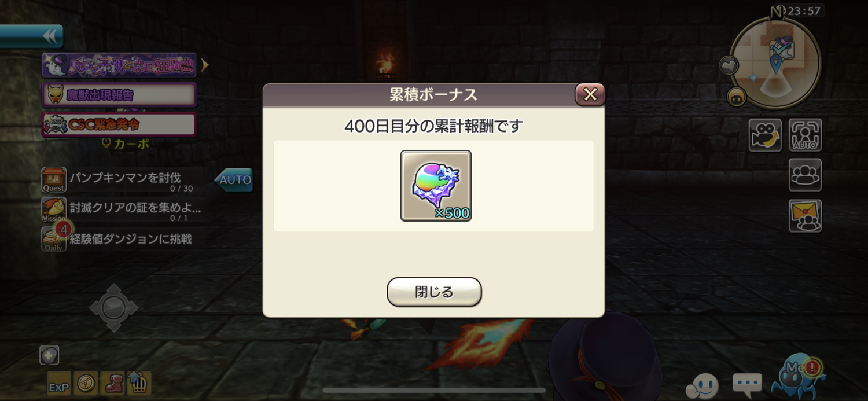The width and height of the screenshot is (868, 401).
Task: Click the 閉じる button in the dialog
Action: click(x=434, y=292)
